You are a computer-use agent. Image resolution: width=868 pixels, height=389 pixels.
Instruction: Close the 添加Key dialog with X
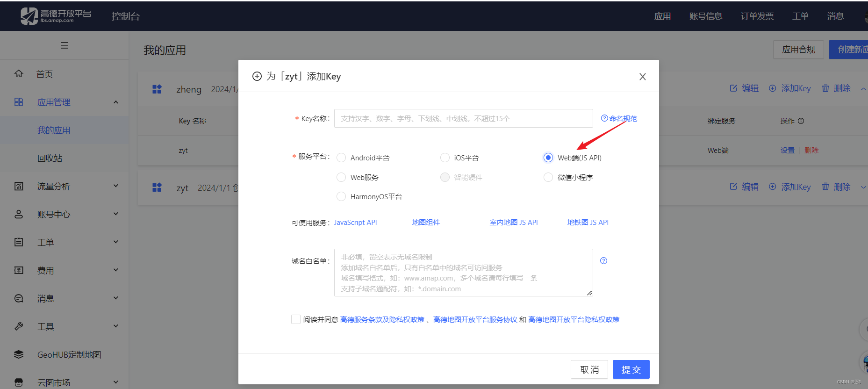(x=643, y=77)
